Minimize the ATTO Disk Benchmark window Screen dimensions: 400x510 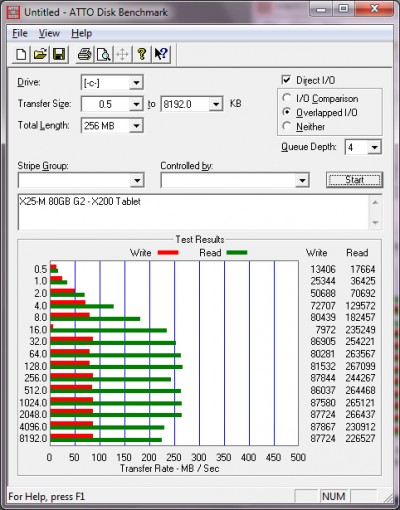pos(321,9)
